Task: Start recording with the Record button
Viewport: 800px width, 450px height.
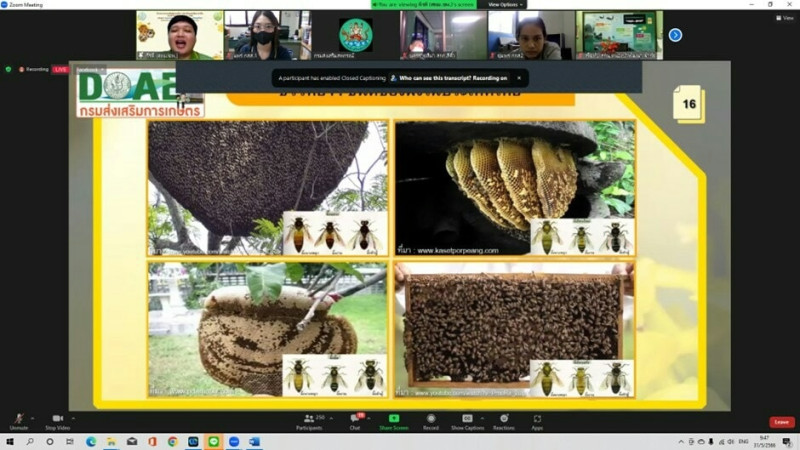Action: tap(431, 419)
